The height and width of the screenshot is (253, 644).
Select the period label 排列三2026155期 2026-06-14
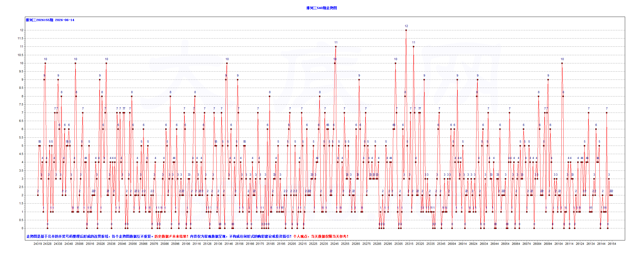point(50,20)
